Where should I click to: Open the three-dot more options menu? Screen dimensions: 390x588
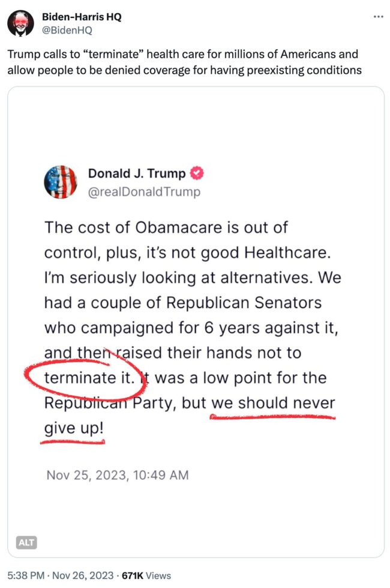coord(378,17)
